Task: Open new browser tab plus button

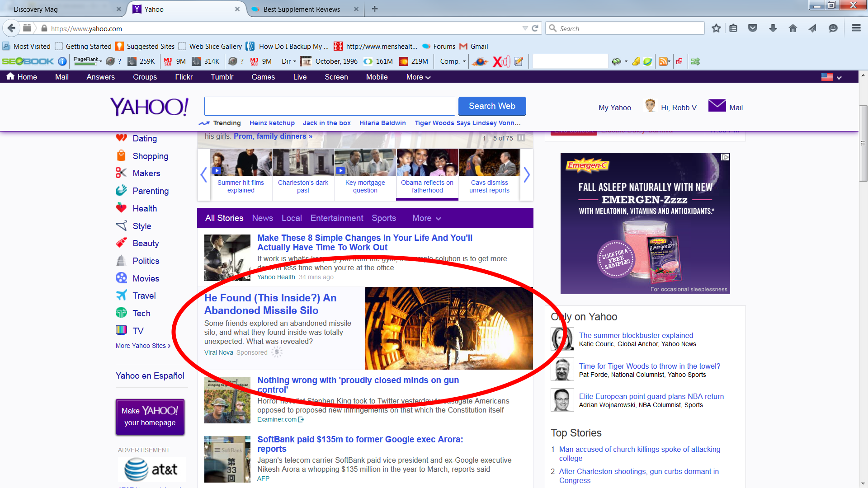Action: [375, 9]
